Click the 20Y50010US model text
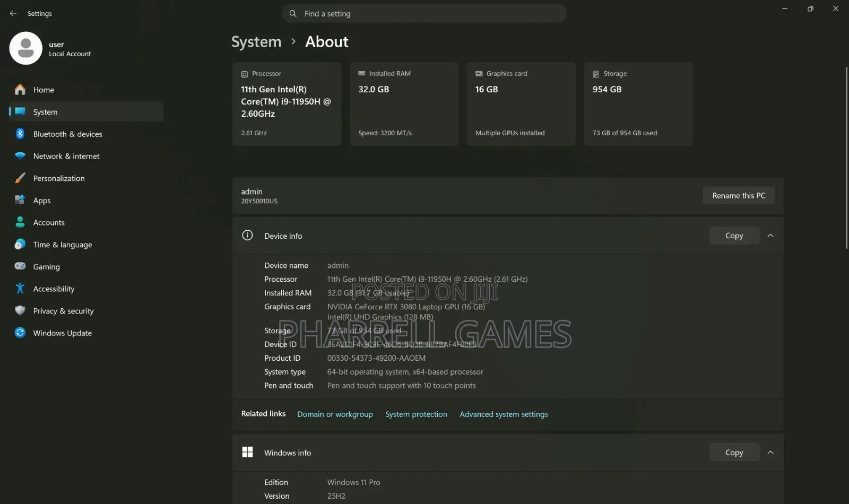849x504 pixels. [x=259, y=202]
